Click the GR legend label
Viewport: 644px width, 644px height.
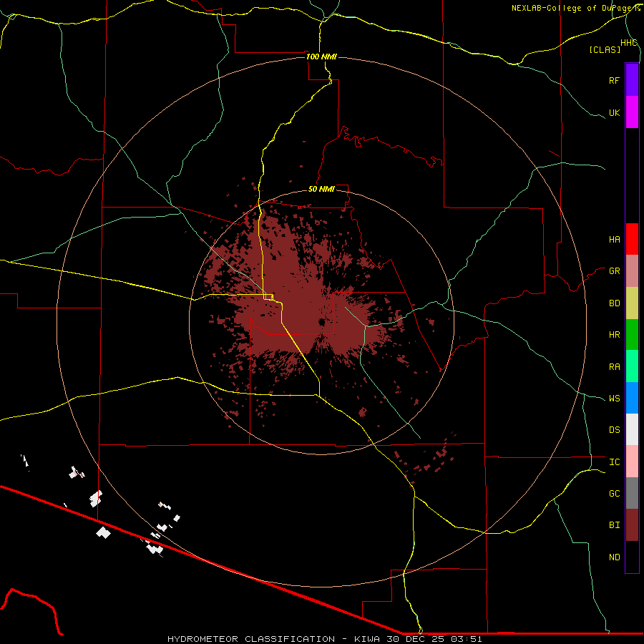(x=614, y=271)
